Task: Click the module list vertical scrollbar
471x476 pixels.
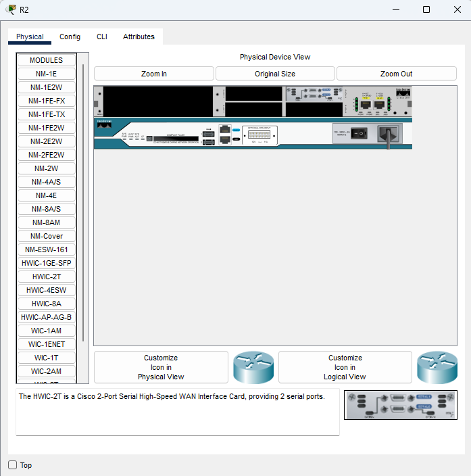Action: click(83, 202)
